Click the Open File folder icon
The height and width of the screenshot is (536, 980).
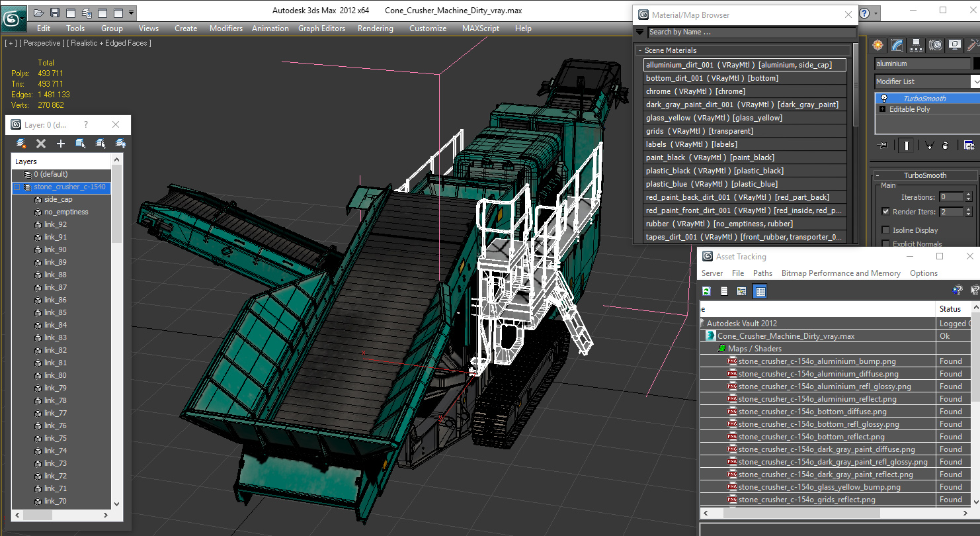(39, 13)
